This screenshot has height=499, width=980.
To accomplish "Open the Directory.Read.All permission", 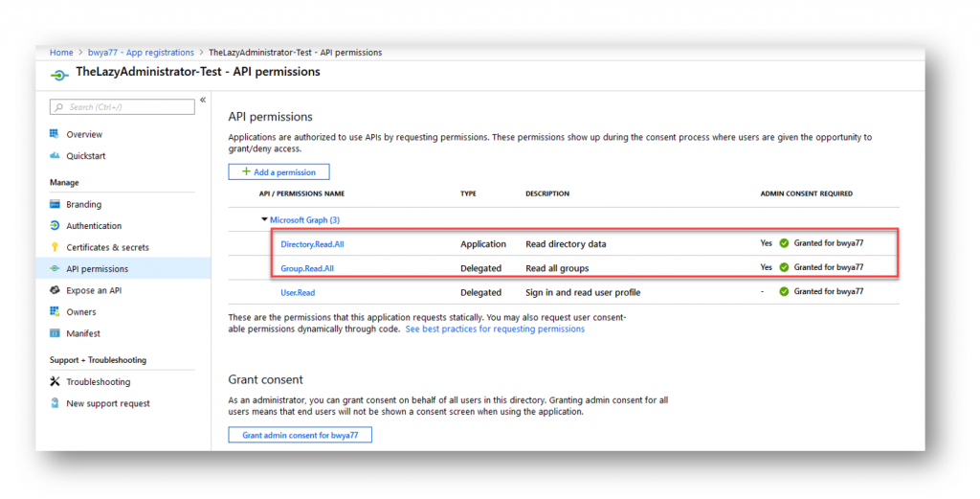I will [x=312, y=244].
